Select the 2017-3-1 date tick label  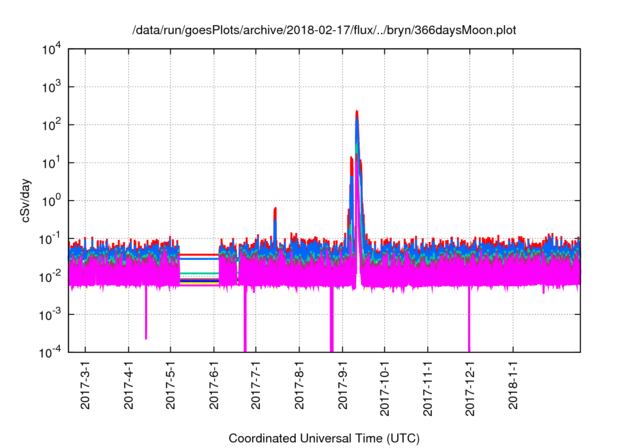tap(86, 389)
